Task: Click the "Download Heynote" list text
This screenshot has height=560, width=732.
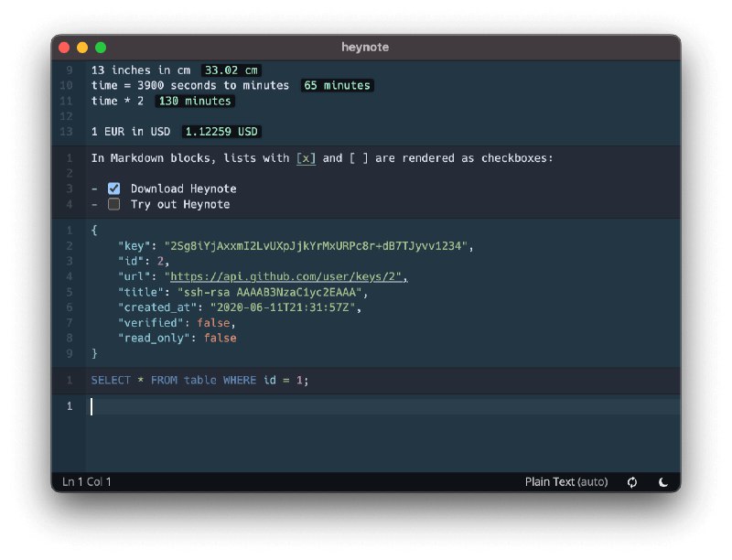Action: [x=184, y=188]
